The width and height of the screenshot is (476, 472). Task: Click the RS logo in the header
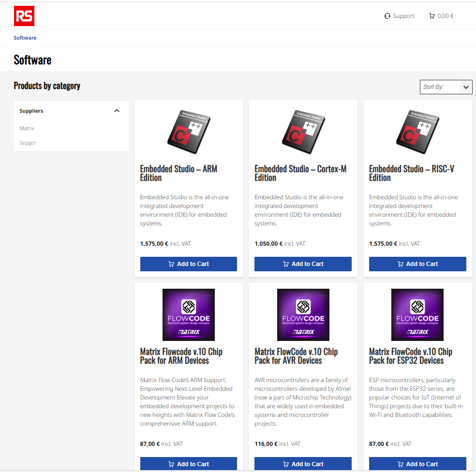[x=23, y=15]
